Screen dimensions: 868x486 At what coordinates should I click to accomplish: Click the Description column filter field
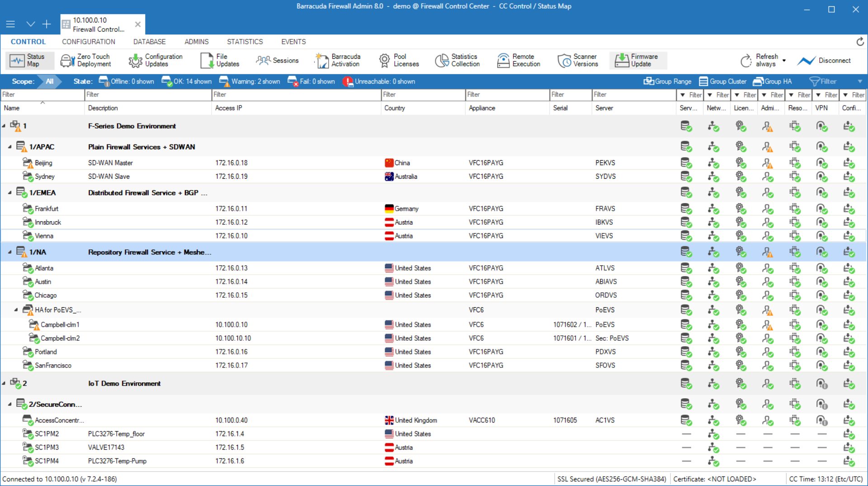[x=148, y=95]
